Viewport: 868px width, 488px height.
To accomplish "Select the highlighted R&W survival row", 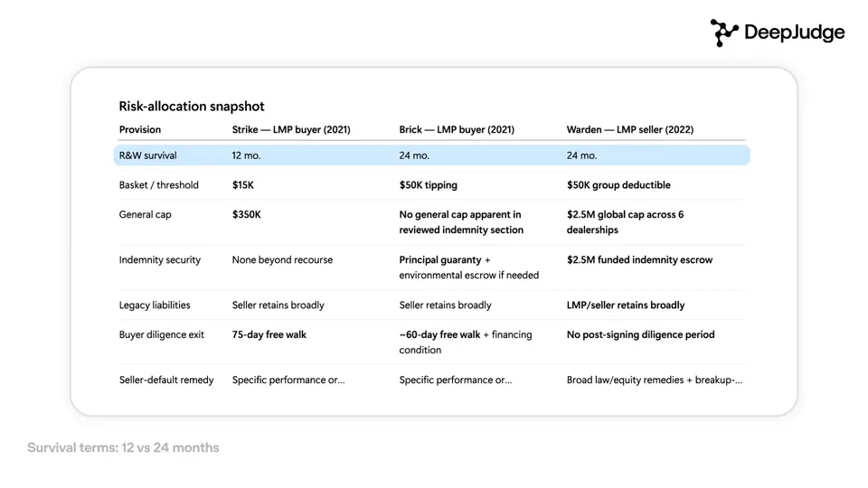I will click(x=432, y=155).
